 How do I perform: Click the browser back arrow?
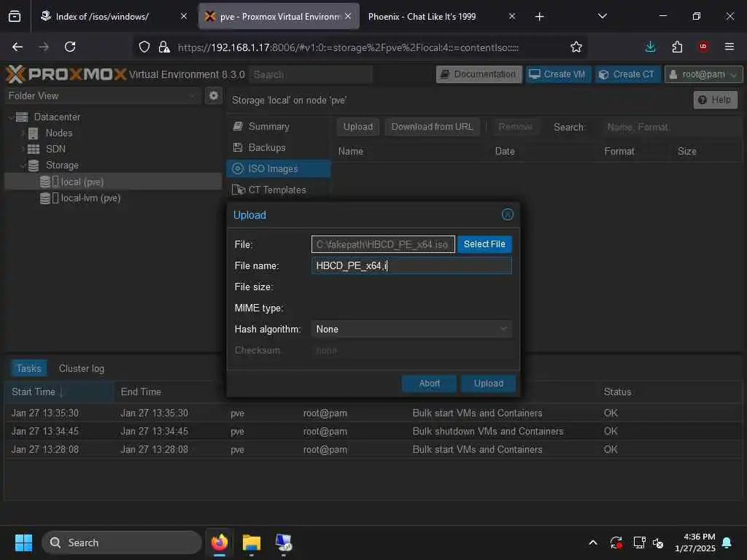coord(18,47)
